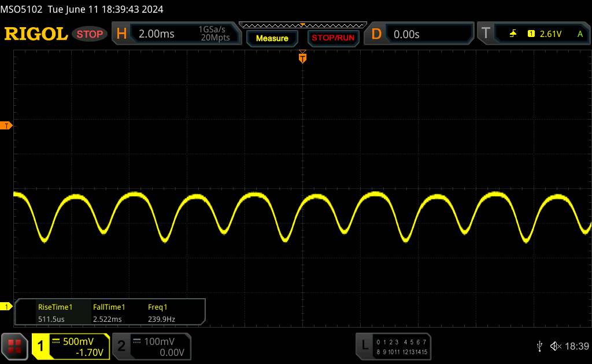Click the orange H horizontal timebase icon

[x=121, y=34]
